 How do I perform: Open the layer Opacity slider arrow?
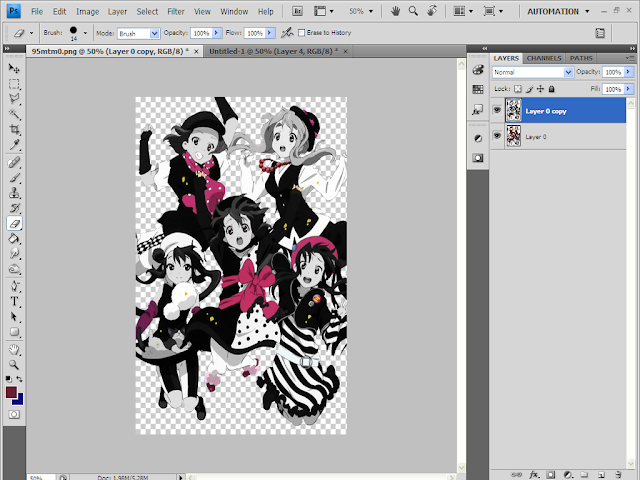pyautogui.click(x=629, y=72)
